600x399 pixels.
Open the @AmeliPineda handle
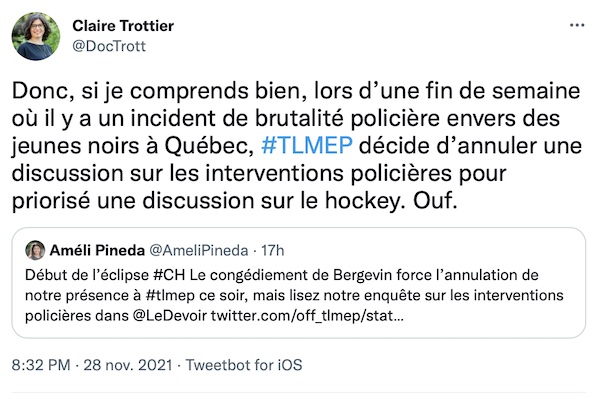tap(198, 251)
